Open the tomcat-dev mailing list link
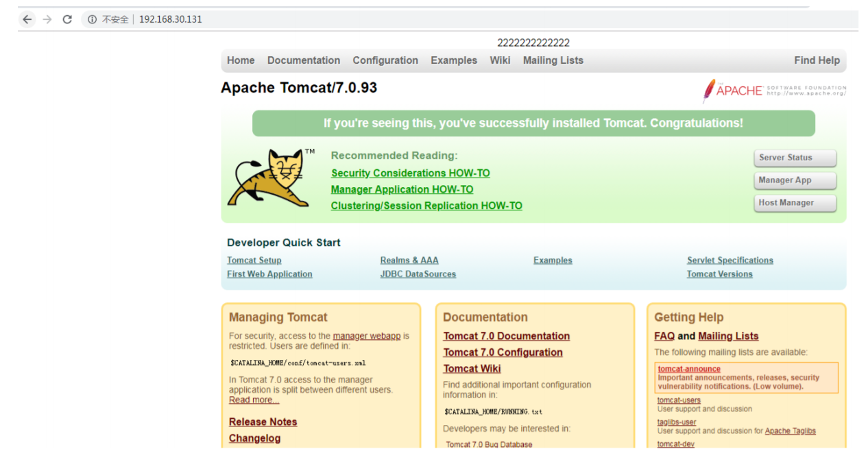The height and width of the screenshot is (473, 868). tap(675, 444)
